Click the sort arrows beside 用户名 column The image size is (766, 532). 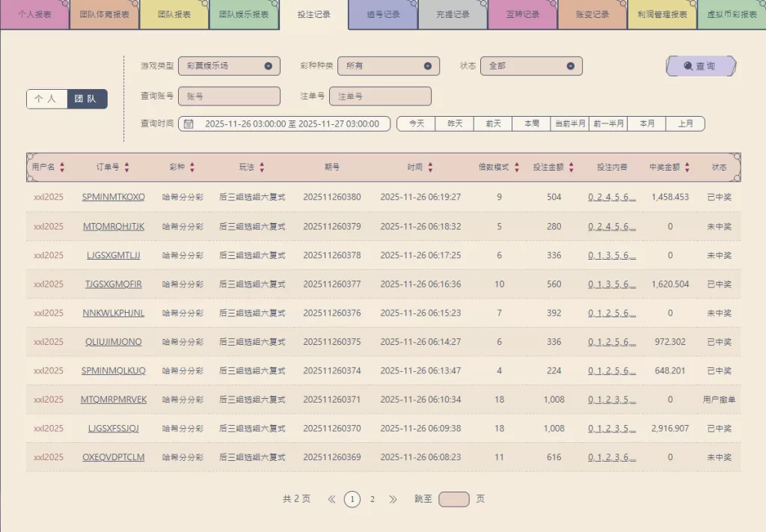pos(62,168)
